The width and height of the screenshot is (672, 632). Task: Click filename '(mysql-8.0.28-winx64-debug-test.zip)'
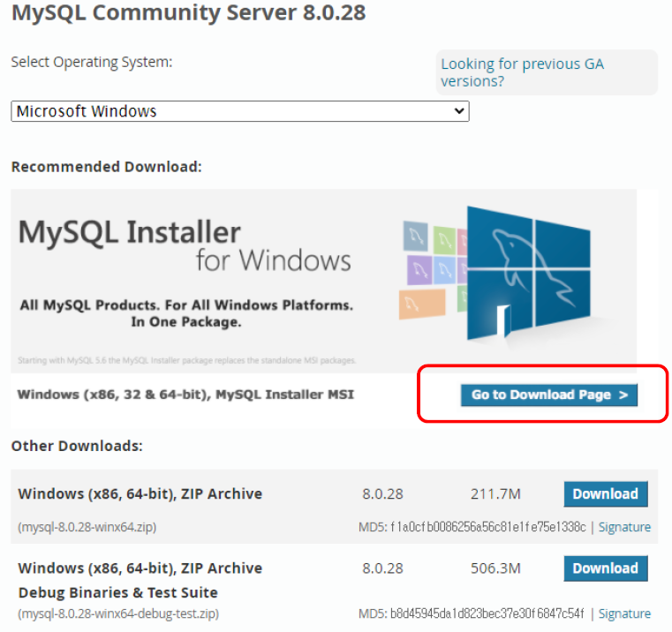click(x=118, y=613)
